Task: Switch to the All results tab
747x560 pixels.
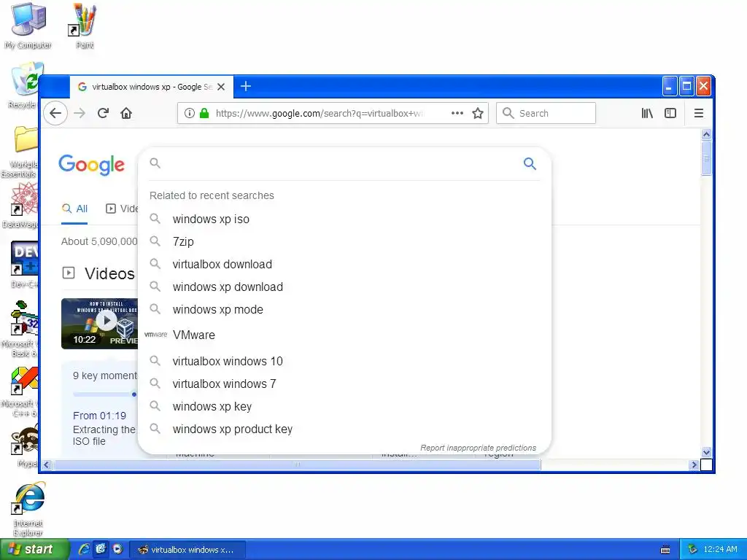Action: click(x=75, y=209)
